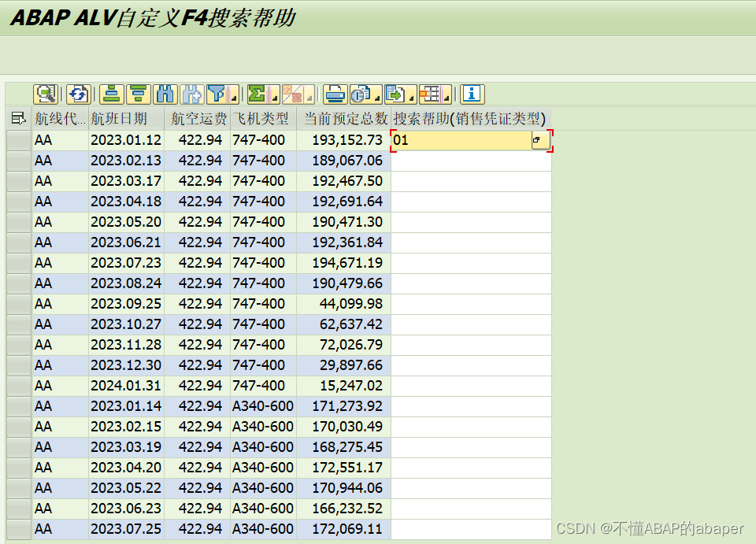The width and height of the screenshot is (756, 544).
Task: Select row marker for 2023.07.25 row
Action: tap(19, 529)
